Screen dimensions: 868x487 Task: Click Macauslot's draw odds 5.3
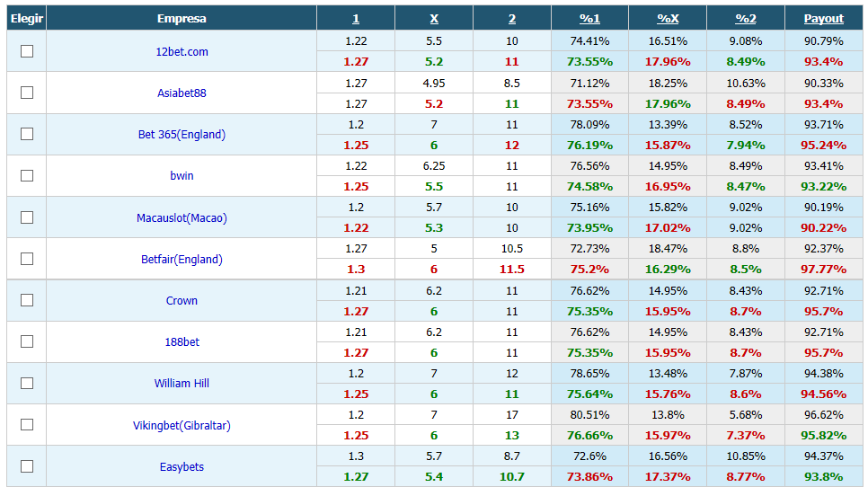click(x=434, y=227)
